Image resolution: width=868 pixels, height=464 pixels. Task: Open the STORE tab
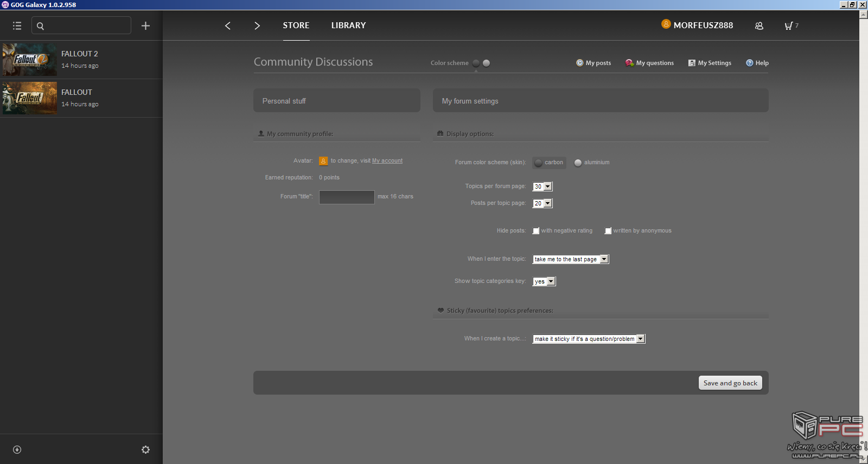pyautogui.click(x=296, y=25)
